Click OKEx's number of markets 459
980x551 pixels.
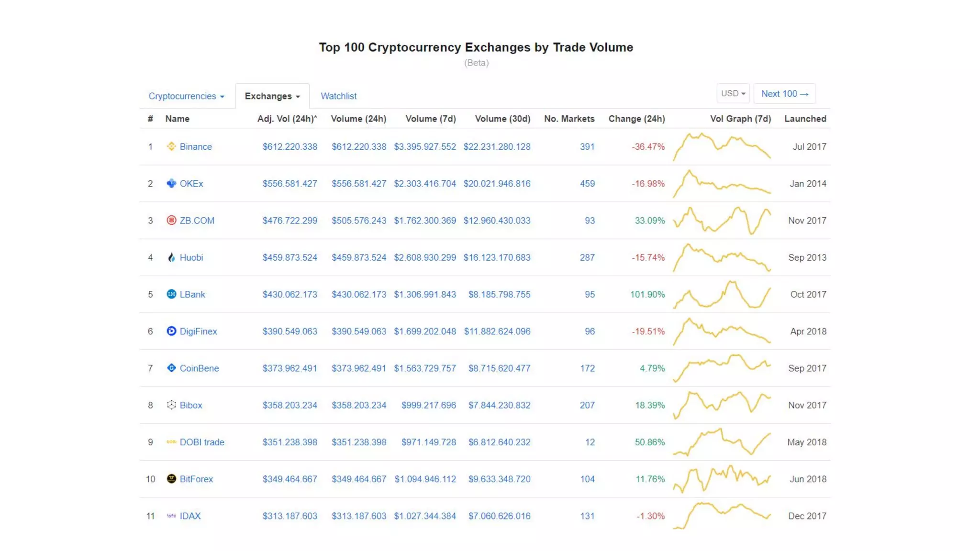click(x=587, y=184)
